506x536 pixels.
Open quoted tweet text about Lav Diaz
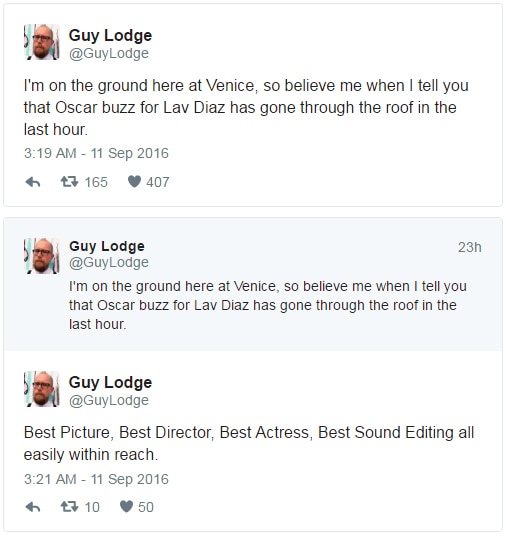click(268, 305)
